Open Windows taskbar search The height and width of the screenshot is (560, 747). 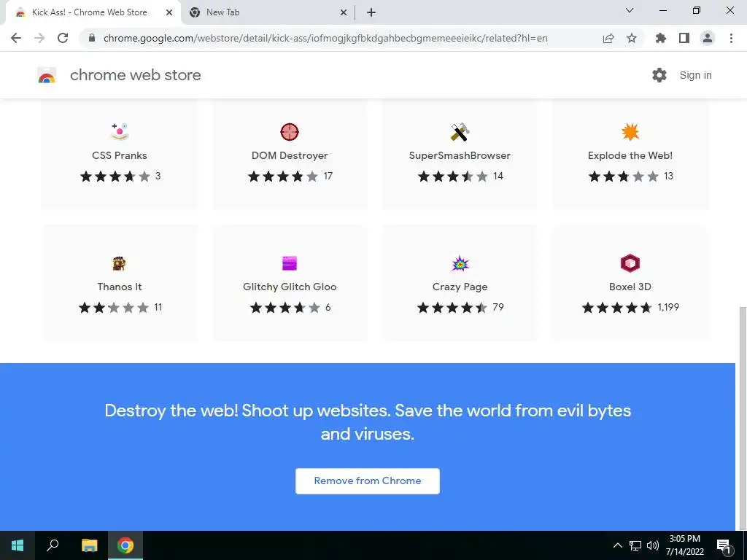53,545
